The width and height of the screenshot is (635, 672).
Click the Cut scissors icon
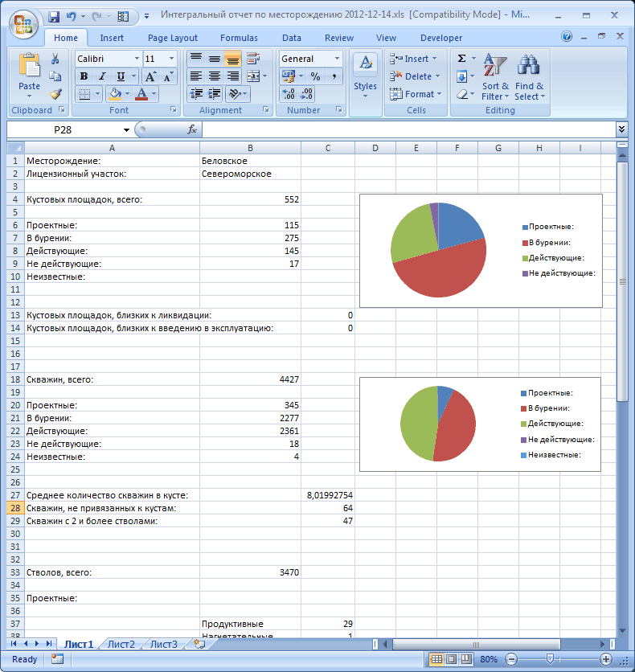pyautogui.click(x=55, y=59)
